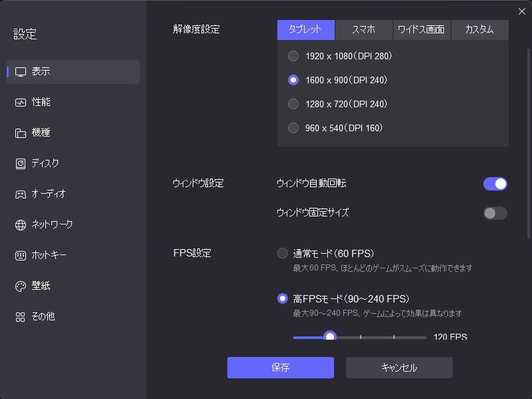Open ネットワーク via the globe icon

pyautogui.click(x=21, y=225)
